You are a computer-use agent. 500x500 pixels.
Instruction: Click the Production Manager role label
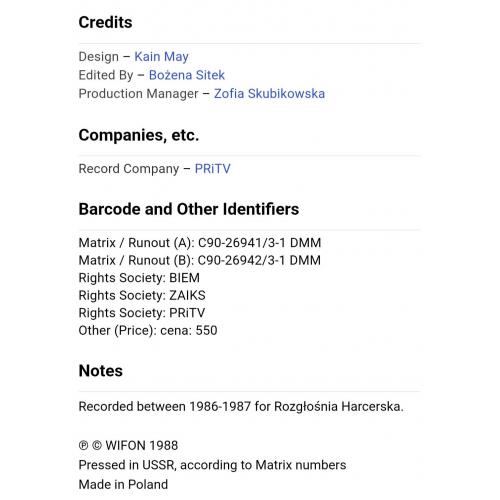[138, 94]
